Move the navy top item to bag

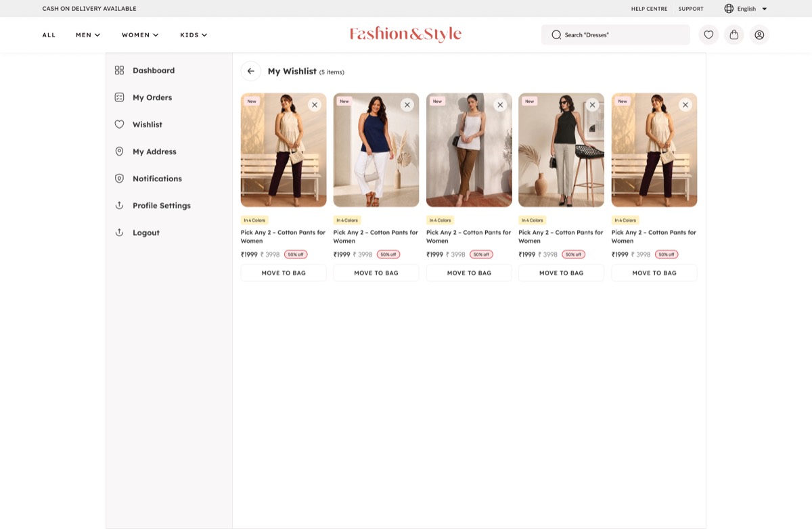tap(376, 273)
